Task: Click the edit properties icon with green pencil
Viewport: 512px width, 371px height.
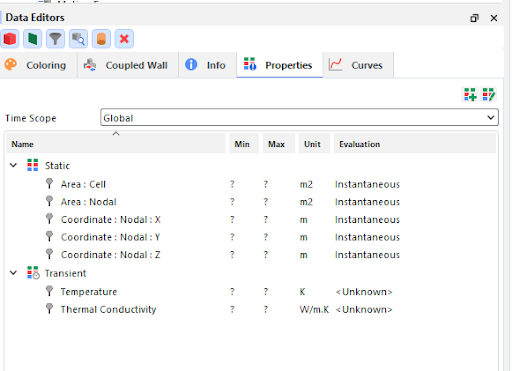Action: pos(489,95)
